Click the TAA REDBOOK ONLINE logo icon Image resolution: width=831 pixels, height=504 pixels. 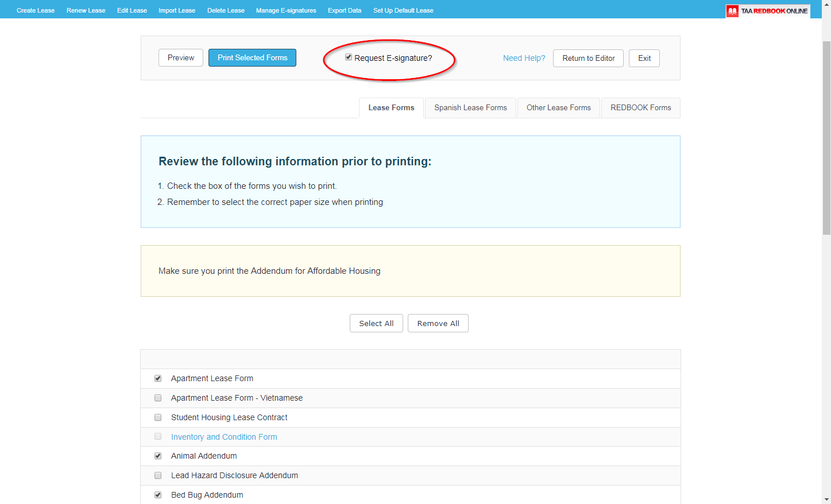tap(732, 10)
